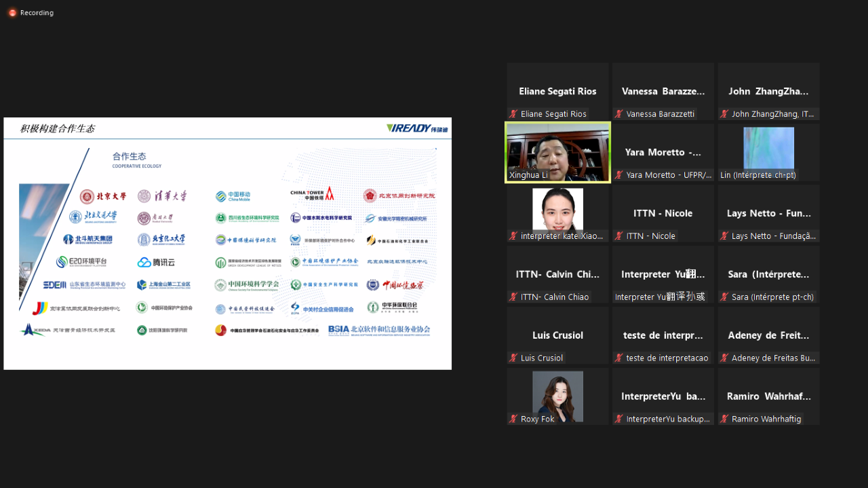The height and width of the screenshot is (488, 868).
Task: Click the slide title 积极构建合作生态
Action: pyautogui.click(x=58, y=129)
